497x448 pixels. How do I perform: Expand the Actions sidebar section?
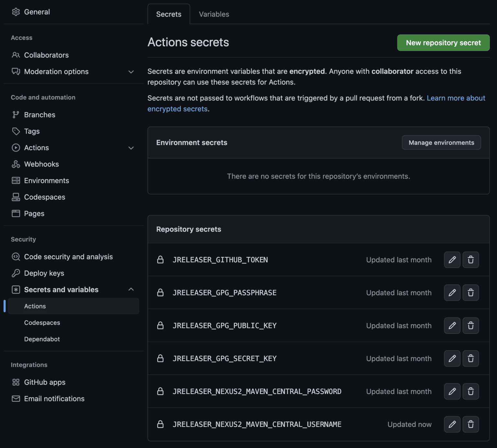131,148
